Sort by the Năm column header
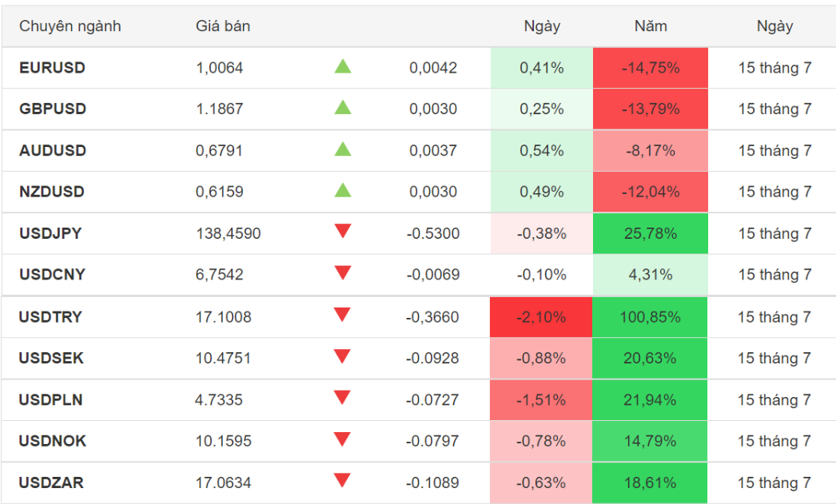836x504 pixels. point(651,26)
